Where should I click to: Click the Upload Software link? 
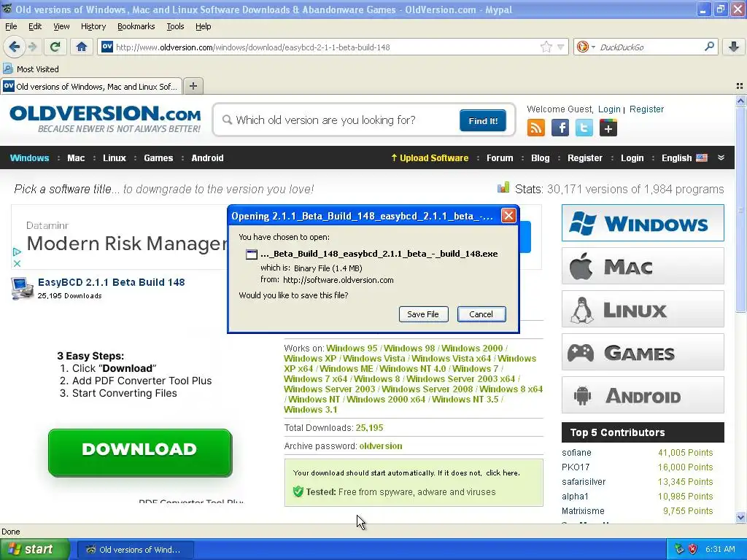(x=430, y=158)
